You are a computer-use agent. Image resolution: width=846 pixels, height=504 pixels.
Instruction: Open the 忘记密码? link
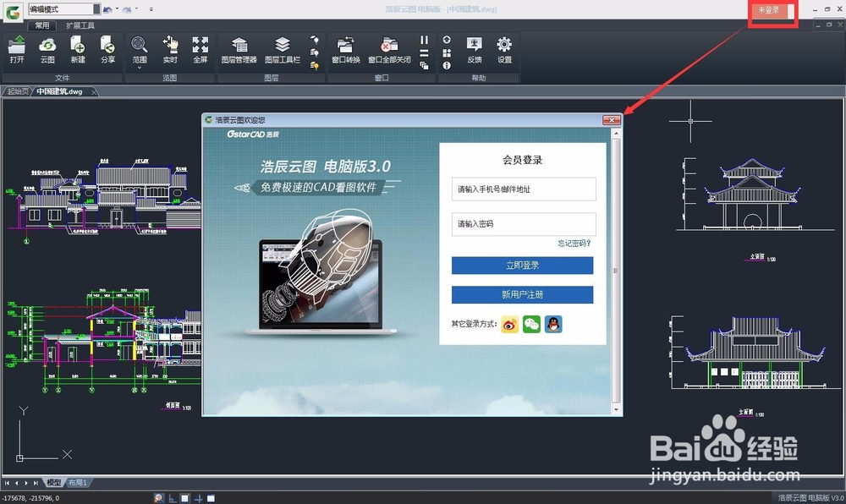tap(574, 243)
